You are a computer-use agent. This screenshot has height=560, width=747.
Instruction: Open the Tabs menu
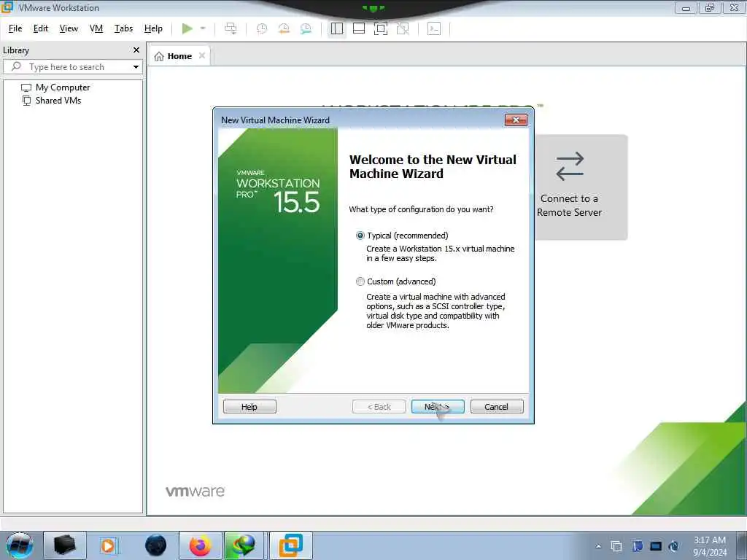pyautogui.click(x=123, y=28)
